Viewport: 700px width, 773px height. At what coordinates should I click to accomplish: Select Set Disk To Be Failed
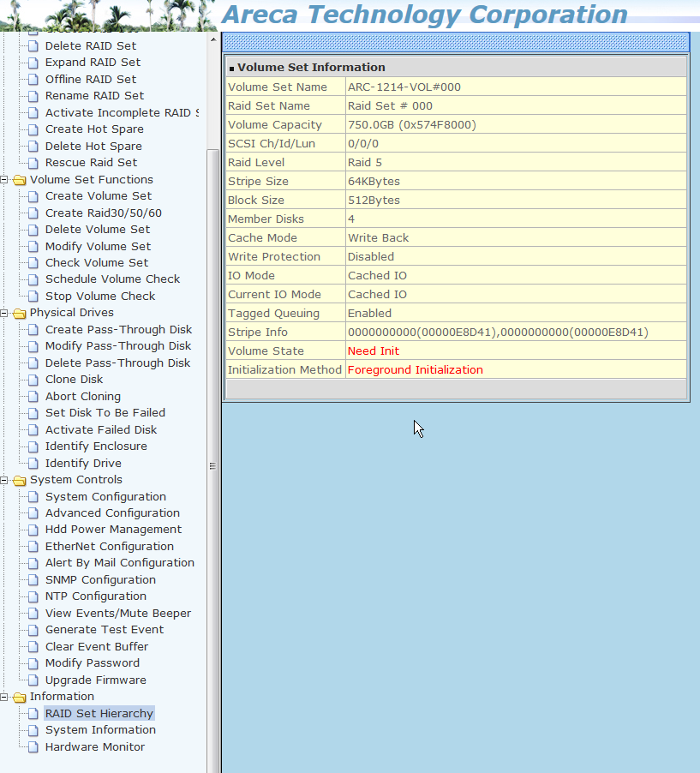(x=105, y=413)
